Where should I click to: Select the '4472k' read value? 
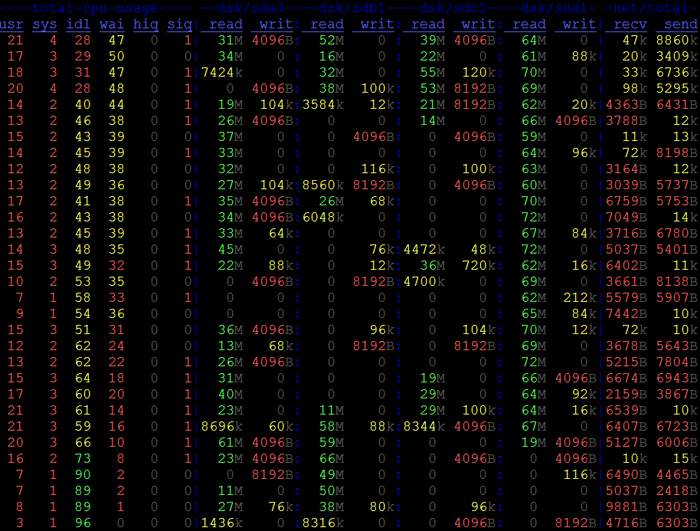[424, 249]
